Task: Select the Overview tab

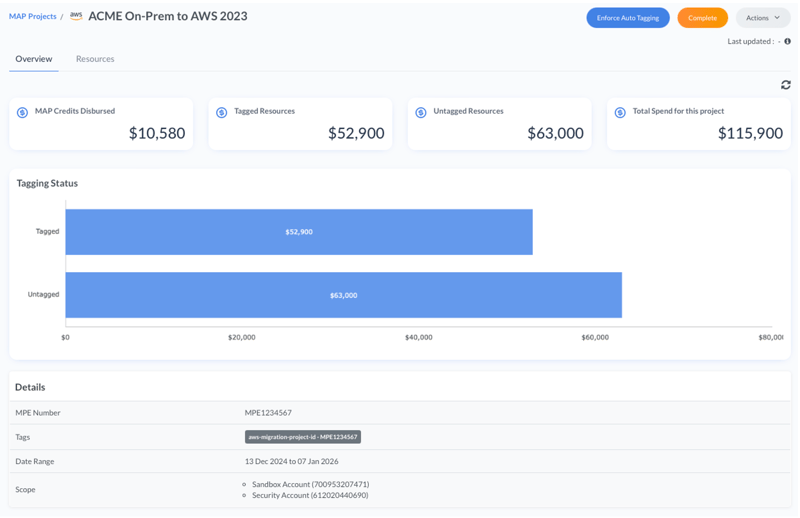Action: (x=34, y=59)
